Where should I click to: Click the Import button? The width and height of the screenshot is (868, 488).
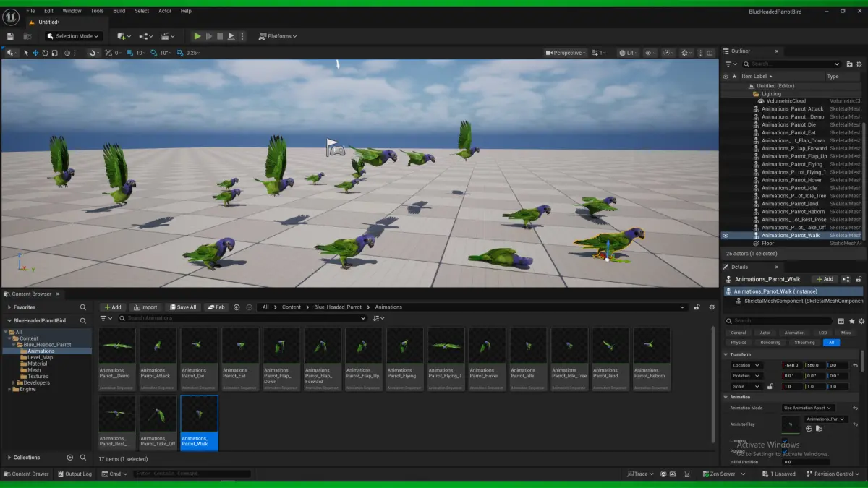[145, 307]
